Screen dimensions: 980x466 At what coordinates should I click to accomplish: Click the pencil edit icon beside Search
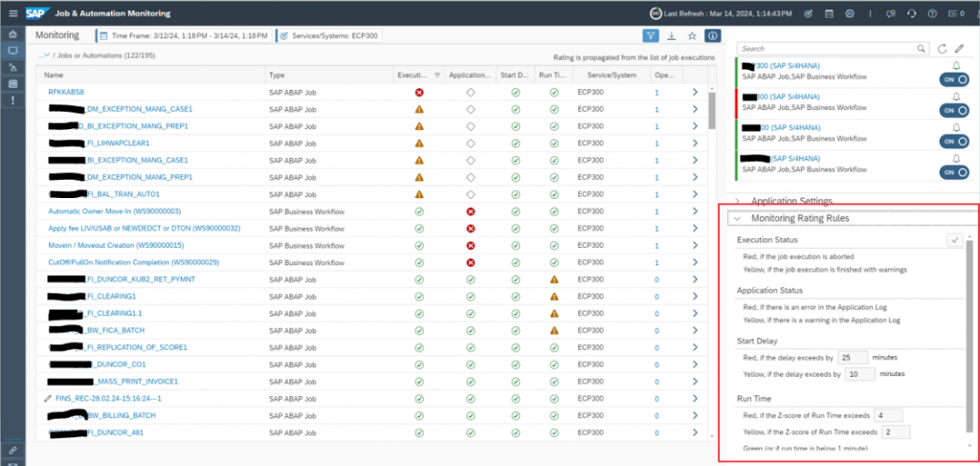point(959,48)
